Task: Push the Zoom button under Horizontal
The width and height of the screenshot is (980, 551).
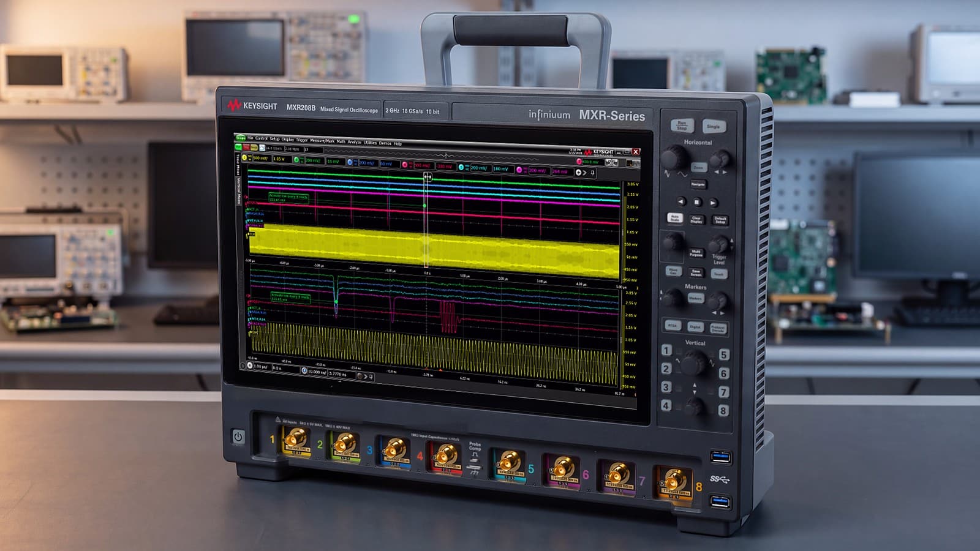Action: [699, 167]
